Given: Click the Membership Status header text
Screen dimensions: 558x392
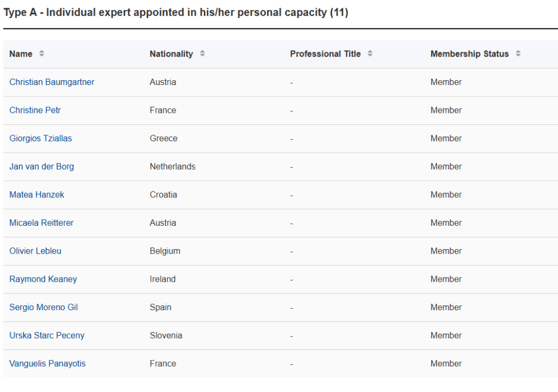Looking at the screenshot, I should click(x=469, y=54).
